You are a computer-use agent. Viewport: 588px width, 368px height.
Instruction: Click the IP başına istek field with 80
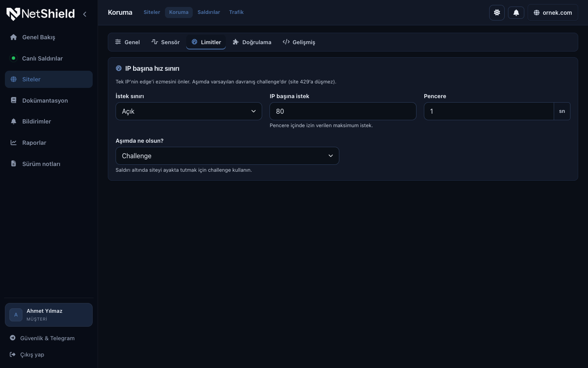click(343, 111)
